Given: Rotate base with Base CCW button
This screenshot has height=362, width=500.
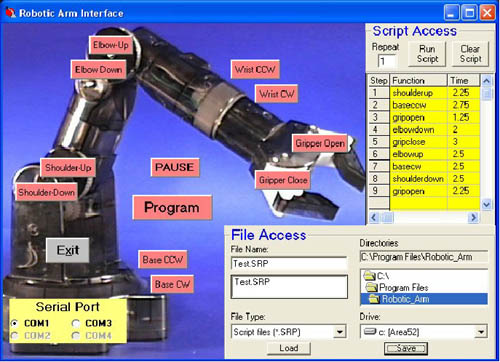Looking at the screenshot, I should click(163, 260).
